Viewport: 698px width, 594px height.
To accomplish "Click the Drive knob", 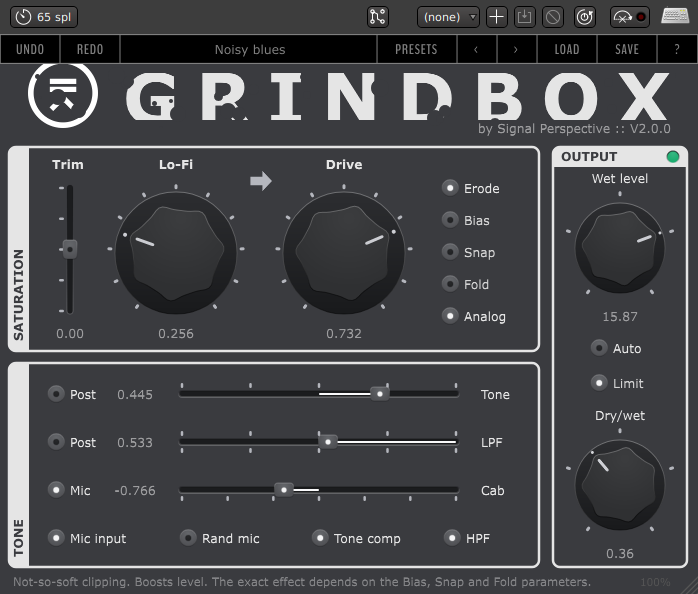I will coord(344,248).
